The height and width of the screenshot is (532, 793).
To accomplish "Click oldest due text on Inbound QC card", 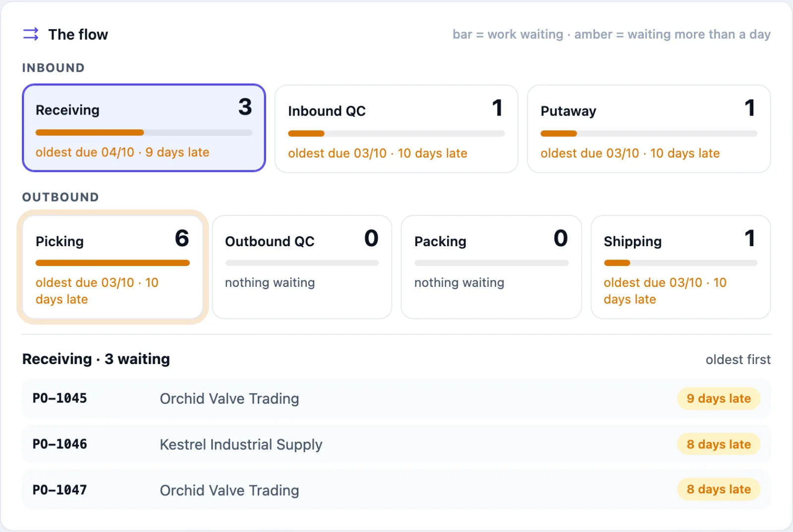I will tap(378, 153).
